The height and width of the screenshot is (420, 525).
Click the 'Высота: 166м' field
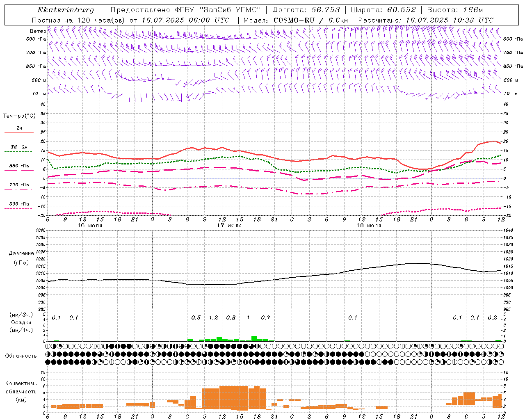coord(455,10)
